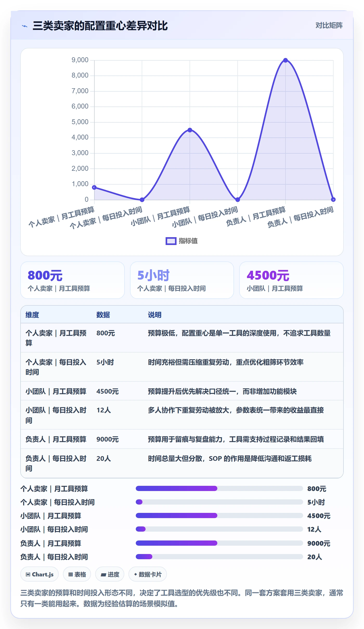Screen dimensions: 364x629
Task: Select the 进度 tag
Action: pyautogui.click(x=110, y=574)
